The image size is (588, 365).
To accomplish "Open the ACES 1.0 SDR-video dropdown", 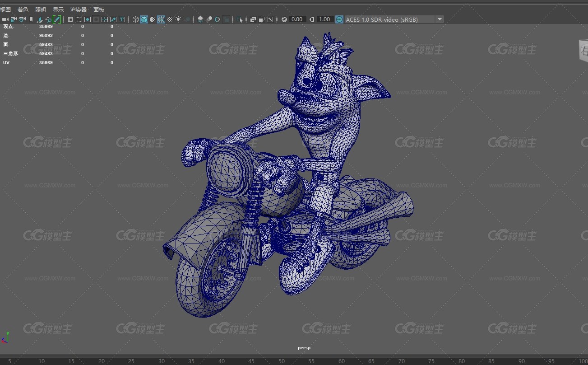I will [394, 19].
